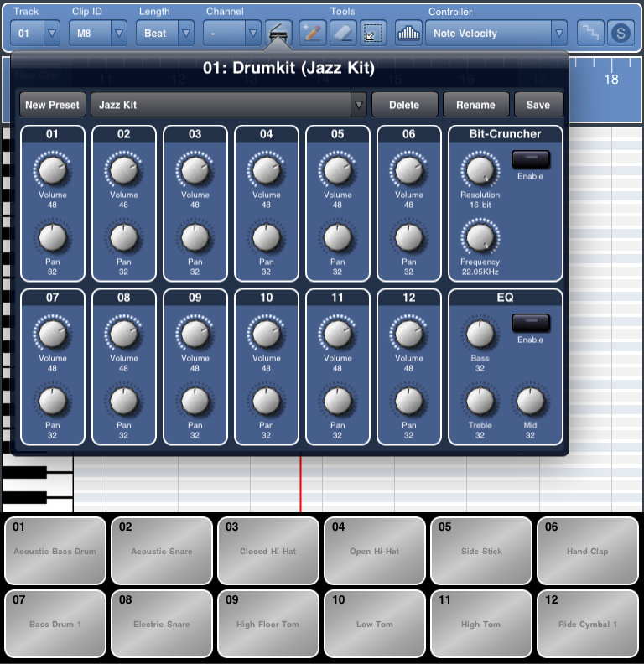Screen dimensions: 644x664
Task: Tap the Closed Hi-Hat pad
Action: coord(267,551)
